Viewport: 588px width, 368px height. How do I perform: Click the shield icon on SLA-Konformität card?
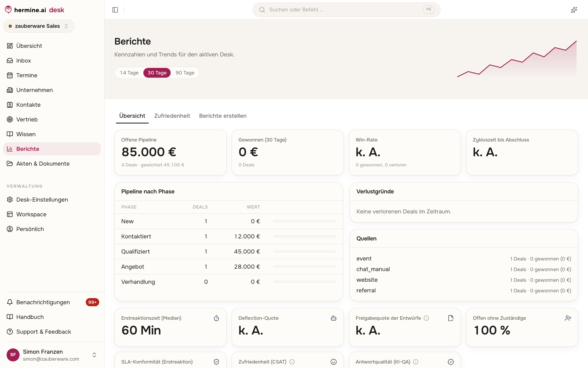click(x=216, y=362)
